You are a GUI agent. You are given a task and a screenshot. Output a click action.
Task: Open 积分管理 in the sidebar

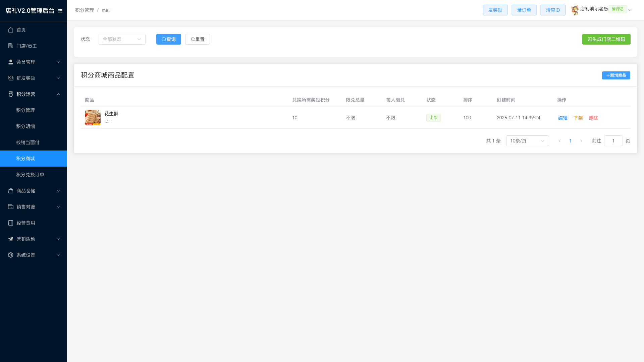[34, 110]
